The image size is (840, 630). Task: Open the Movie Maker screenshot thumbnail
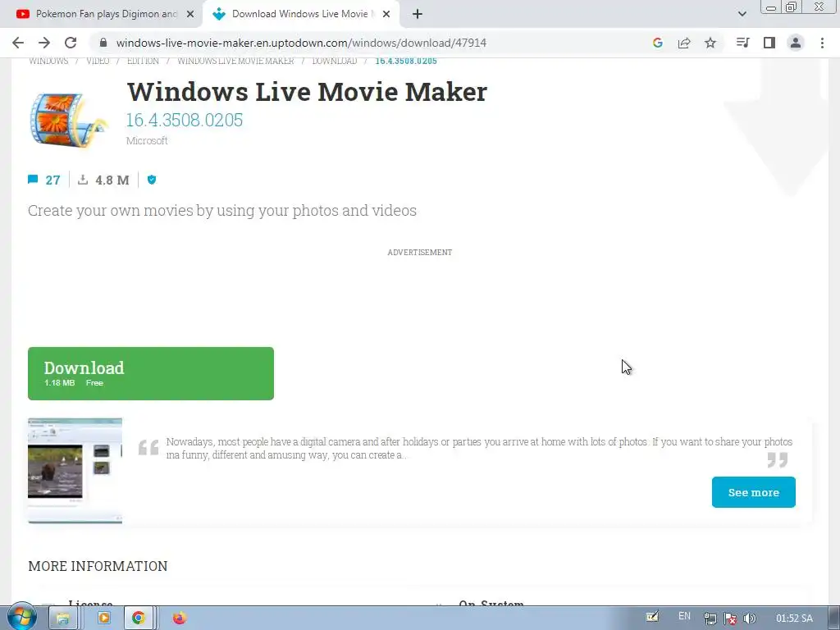tap(75, 470)
